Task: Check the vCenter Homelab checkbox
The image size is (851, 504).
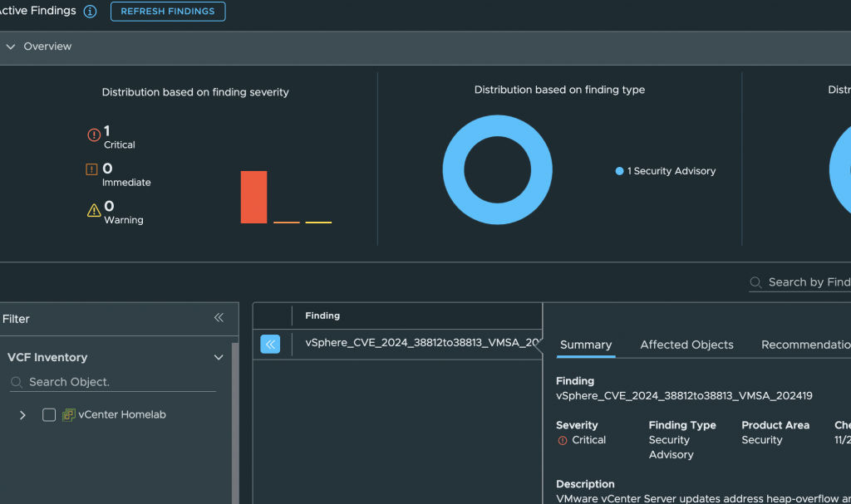Action: (49, 415)
